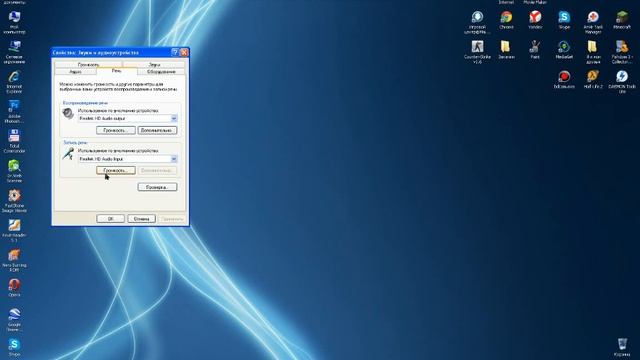Switch to the Оборудование tab
Screen dimensions: 640x360
161,72
